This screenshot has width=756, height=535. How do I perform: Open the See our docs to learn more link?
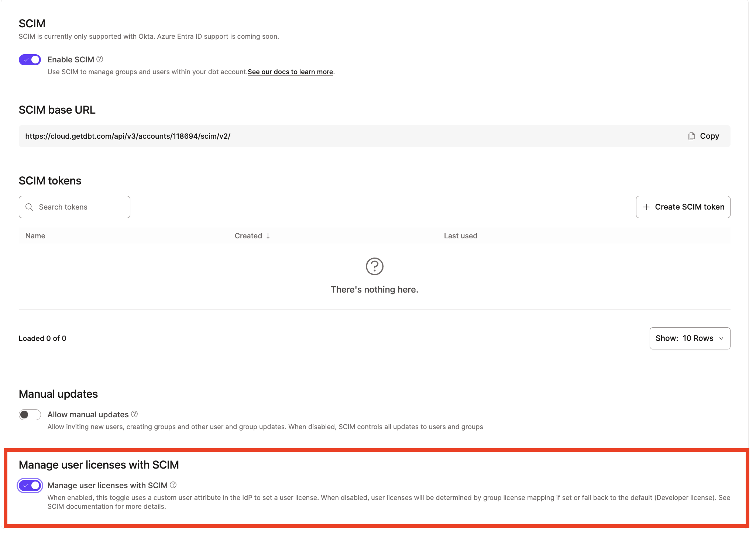(290, 72)
